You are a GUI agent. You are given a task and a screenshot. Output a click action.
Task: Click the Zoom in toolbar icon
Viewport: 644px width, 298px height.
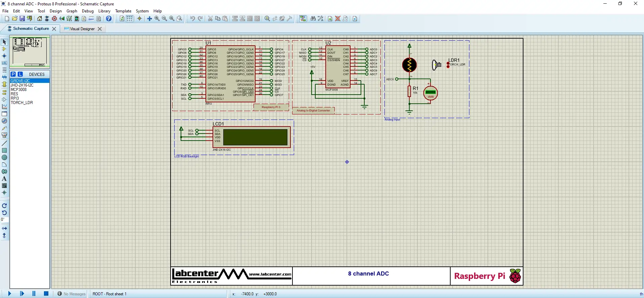coord(157,19)
